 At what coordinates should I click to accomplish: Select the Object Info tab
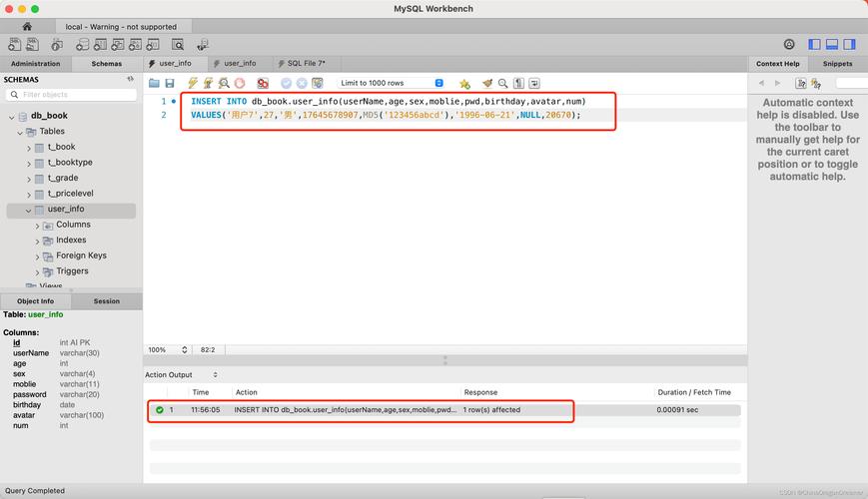point(35,301)
